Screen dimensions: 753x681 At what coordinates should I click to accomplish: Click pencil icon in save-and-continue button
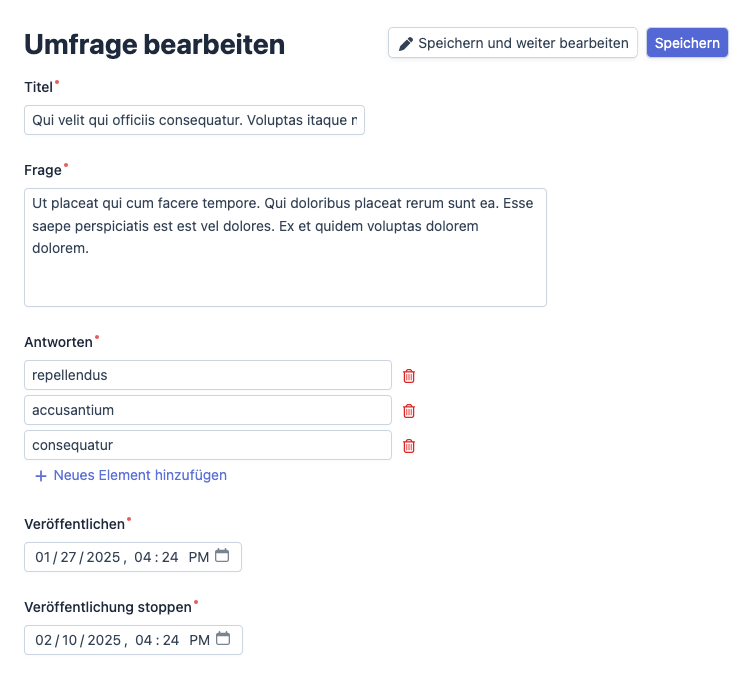[405, 43]
